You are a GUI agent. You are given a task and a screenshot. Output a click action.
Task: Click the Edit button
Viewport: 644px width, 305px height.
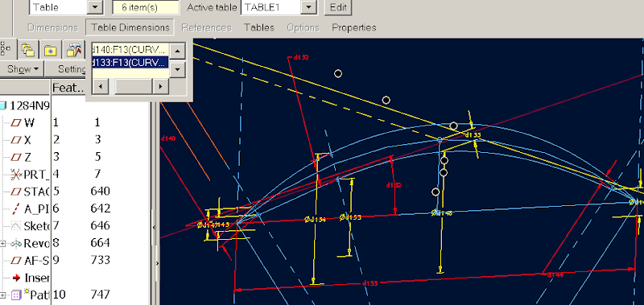click(338, 7)
